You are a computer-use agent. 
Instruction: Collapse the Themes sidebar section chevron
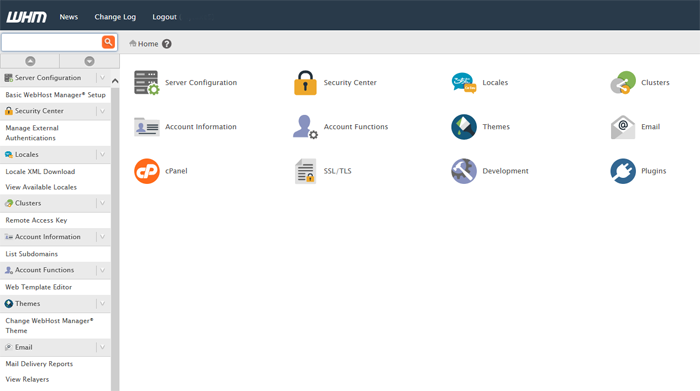[x=102, y=304]
